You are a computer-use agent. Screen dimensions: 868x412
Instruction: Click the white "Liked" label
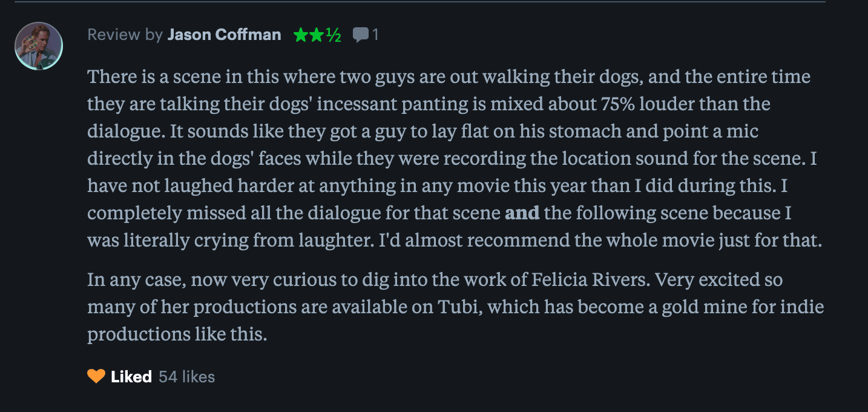(x=131, y=376)
